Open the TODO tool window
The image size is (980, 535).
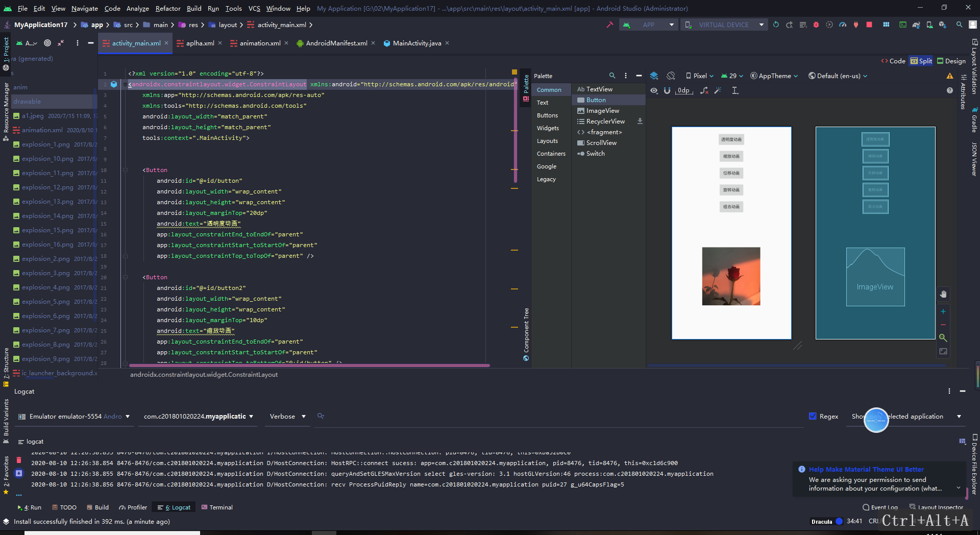pyautogui.click(x=64, y=507)
